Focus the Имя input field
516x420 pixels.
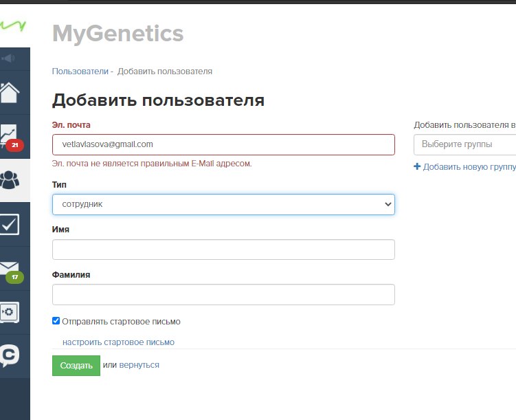pos(223,250)
